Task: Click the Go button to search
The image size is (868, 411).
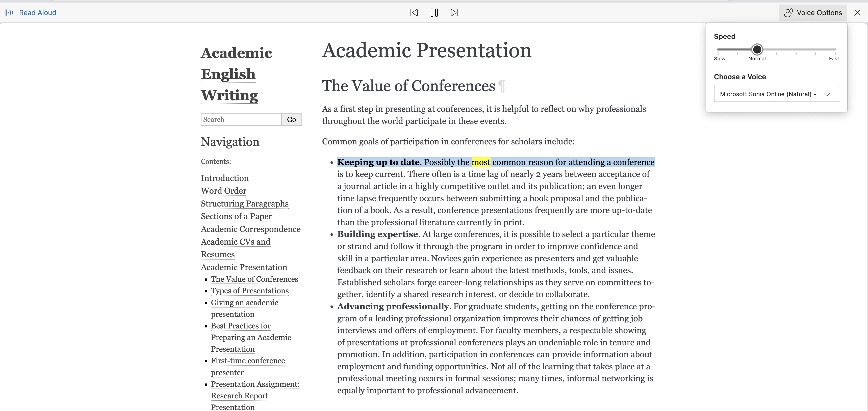Action: (x=292, y=119)
